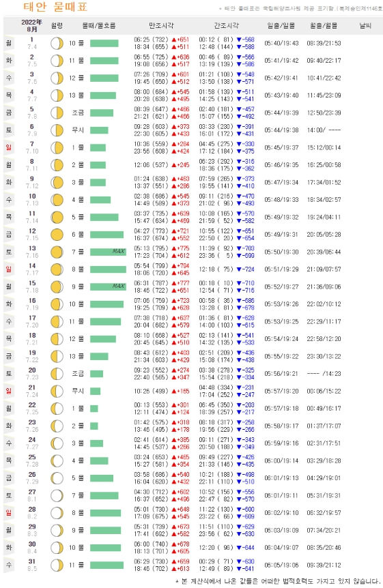Click the green flow bar in the August 6 row
Viewport: 383px width, 588px height.
(x=99, y=130)
